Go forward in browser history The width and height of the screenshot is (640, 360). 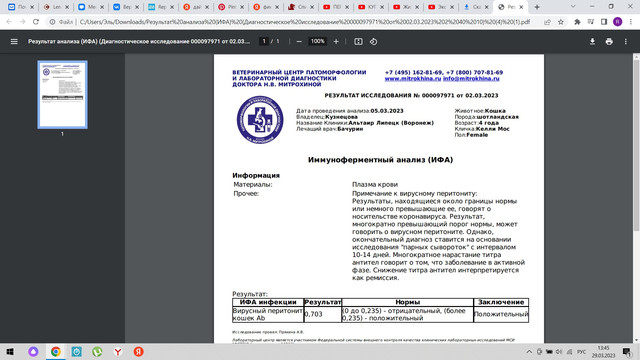click(22, 22)
